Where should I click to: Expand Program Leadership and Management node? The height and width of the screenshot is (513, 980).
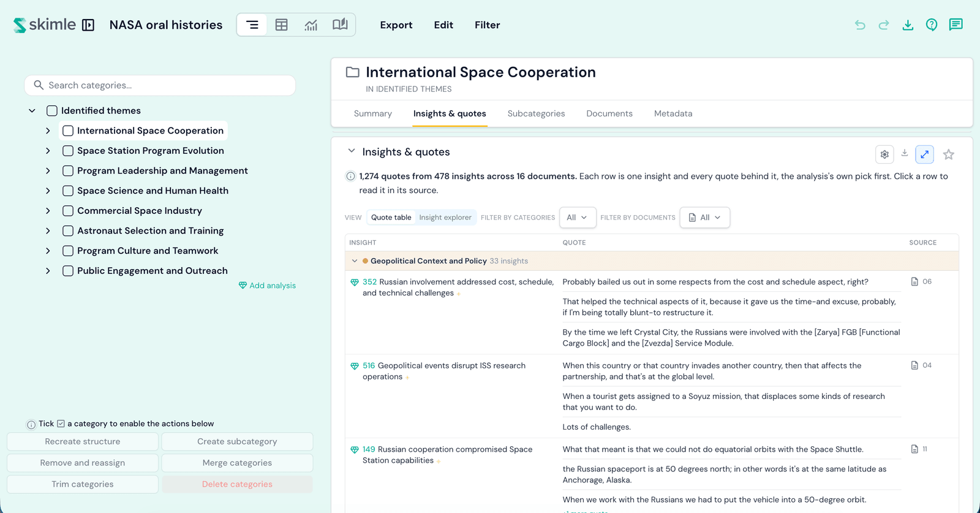[x=48, y=171]
